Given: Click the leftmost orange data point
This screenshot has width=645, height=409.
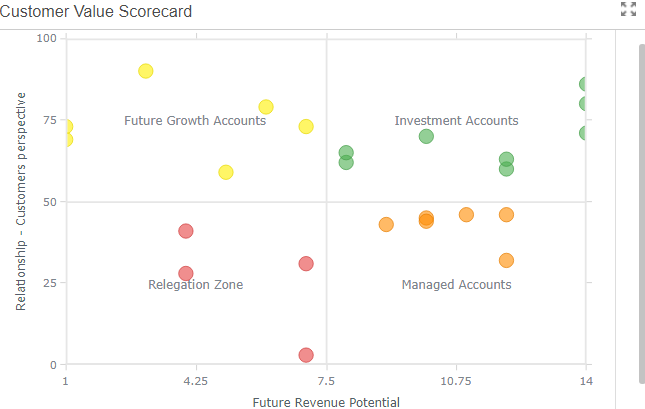Looking at the screenshot, I should point(386,225).
